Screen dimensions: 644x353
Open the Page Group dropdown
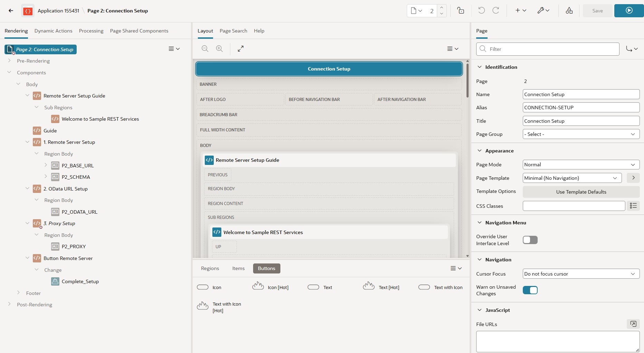tap(581, 134)
